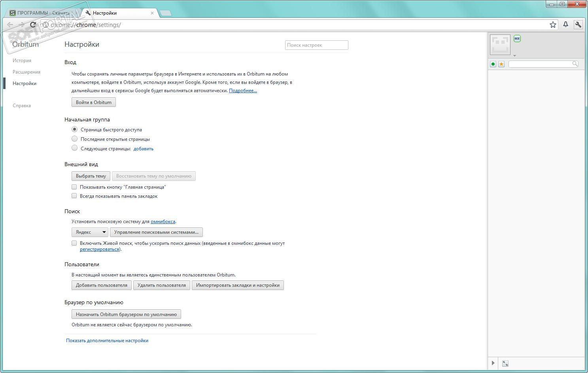Select 'Настройки' in the left sidebar

(25, 83)
